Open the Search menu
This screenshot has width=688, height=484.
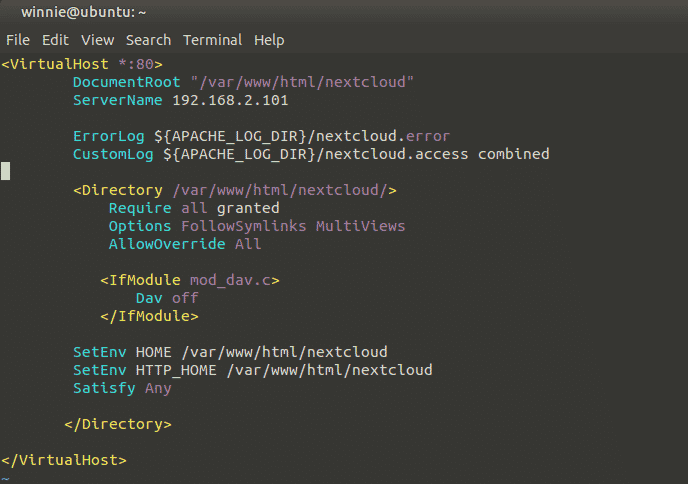click(148, 40)
